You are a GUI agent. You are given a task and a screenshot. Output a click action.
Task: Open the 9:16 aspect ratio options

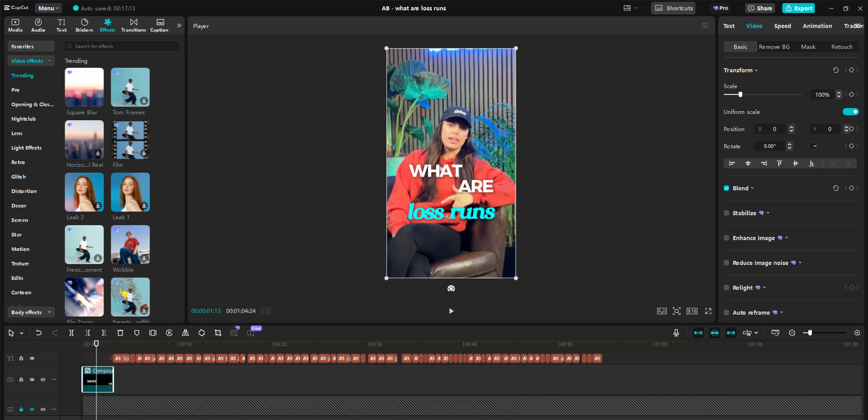point(692,311)
